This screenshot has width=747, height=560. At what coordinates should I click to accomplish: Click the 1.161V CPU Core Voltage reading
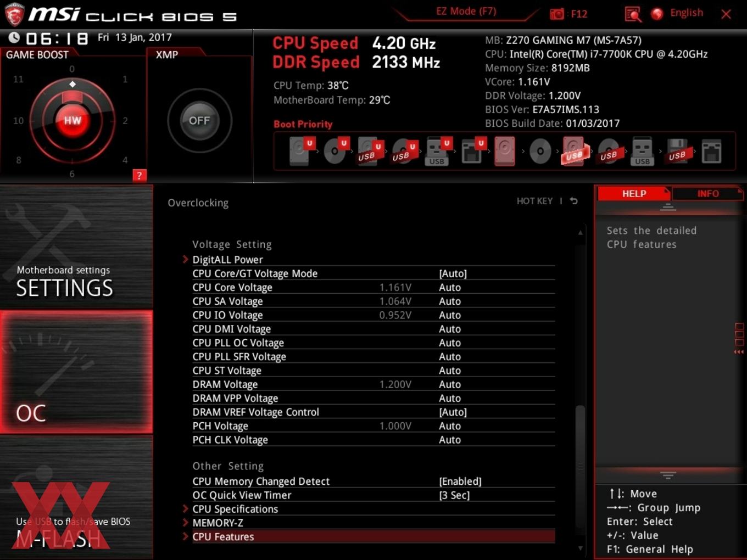(395, 287)
